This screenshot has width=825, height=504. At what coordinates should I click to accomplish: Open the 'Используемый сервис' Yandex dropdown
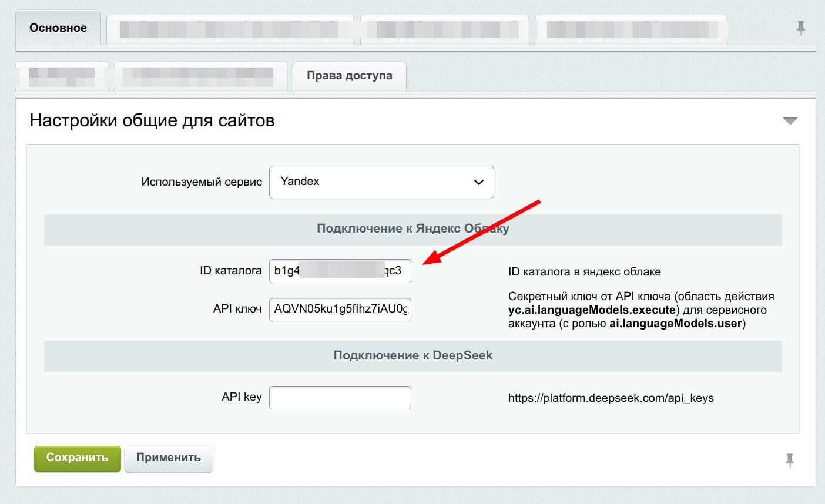(381, 182)
